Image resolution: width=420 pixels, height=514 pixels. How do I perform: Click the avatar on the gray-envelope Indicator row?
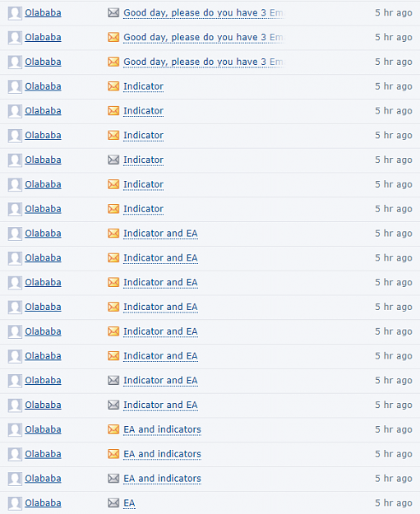coord(15,160)
